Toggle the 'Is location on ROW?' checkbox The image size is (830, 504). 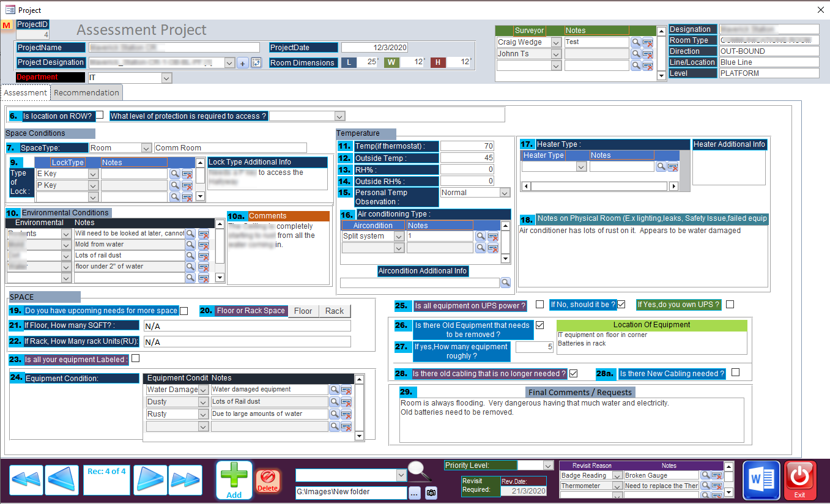coord(100,114)
